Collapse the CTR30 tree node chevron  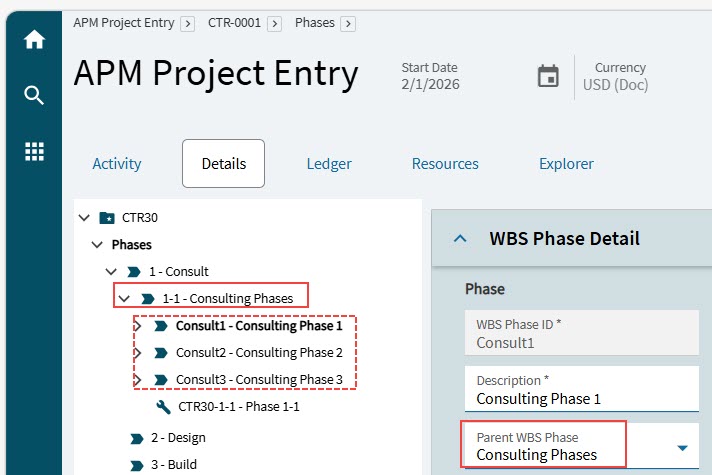click(84, 218)
